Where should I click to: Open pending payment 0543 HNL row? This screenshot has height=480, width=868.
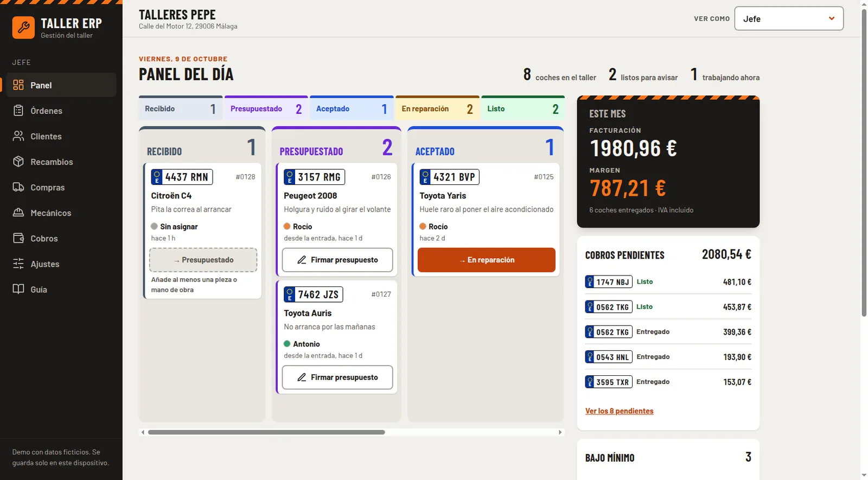(668, 357)
